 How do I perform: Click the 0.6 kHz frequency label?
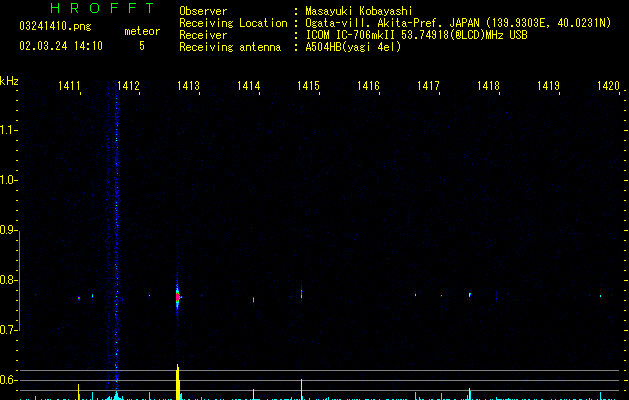(8, 380)
